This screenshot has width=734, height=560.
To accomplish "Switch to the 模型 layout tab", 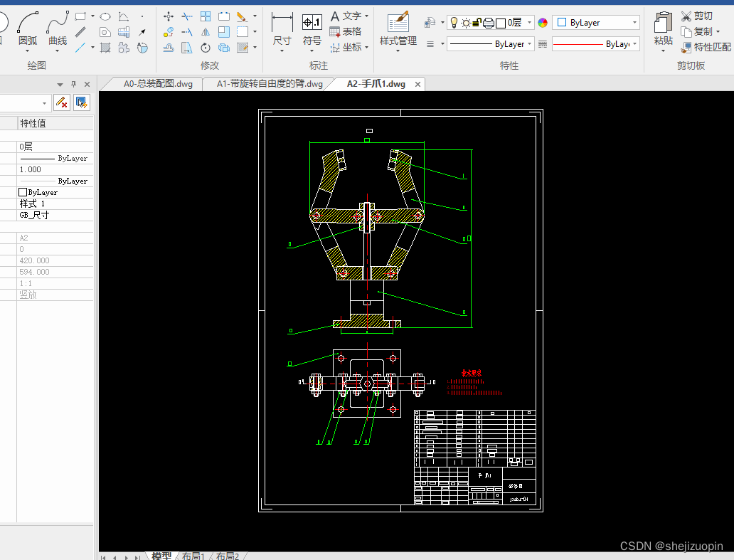I will pos(161,556).
